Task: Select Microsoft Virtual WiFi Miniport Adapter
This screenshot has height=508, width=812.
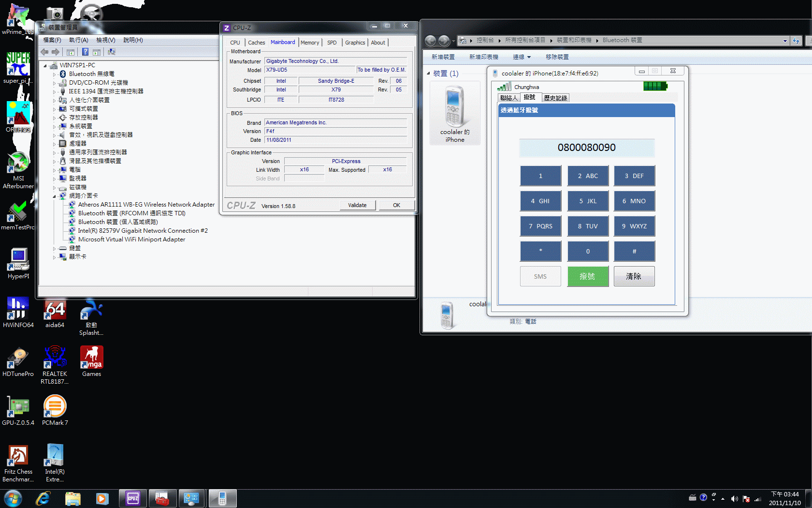Action: click(131, 239)
